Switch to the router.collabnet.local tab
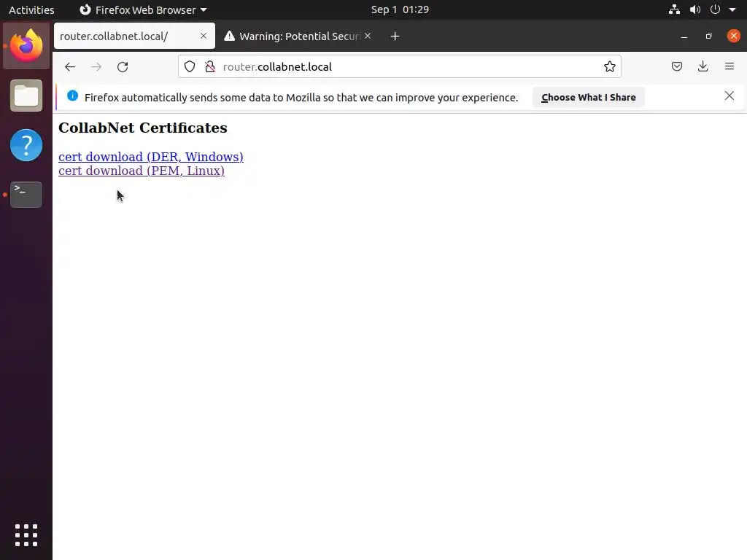 click(x=134, y=36)
